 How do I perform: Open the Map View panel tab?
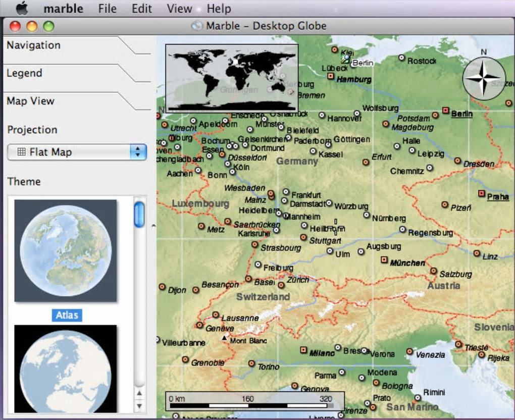tap(30, 101)
